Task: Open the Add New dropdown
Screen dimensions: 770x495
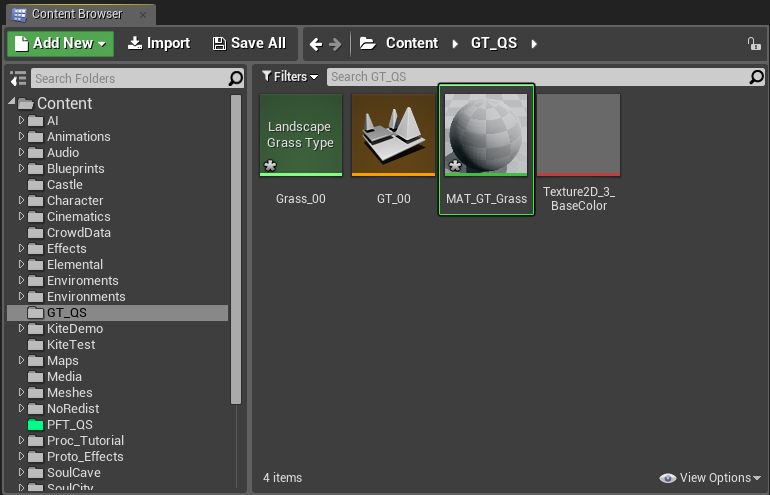Action: [60, 44]
